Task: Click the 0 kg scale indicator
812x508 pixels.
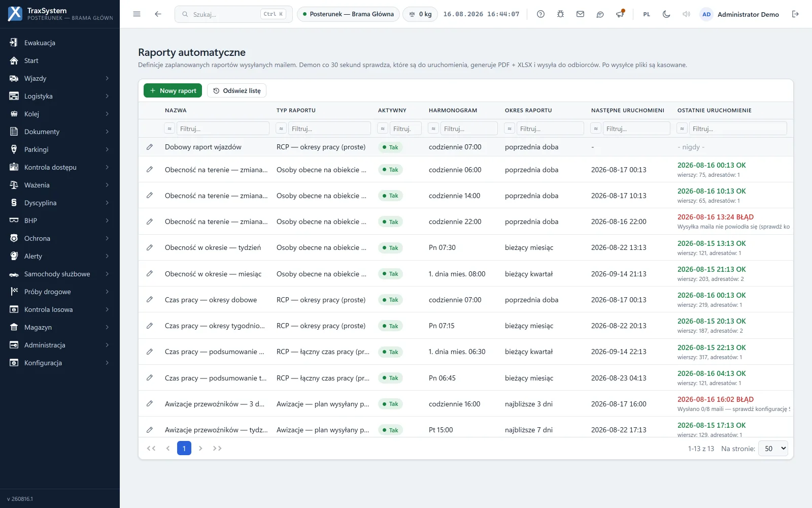Action: [420, 14]
